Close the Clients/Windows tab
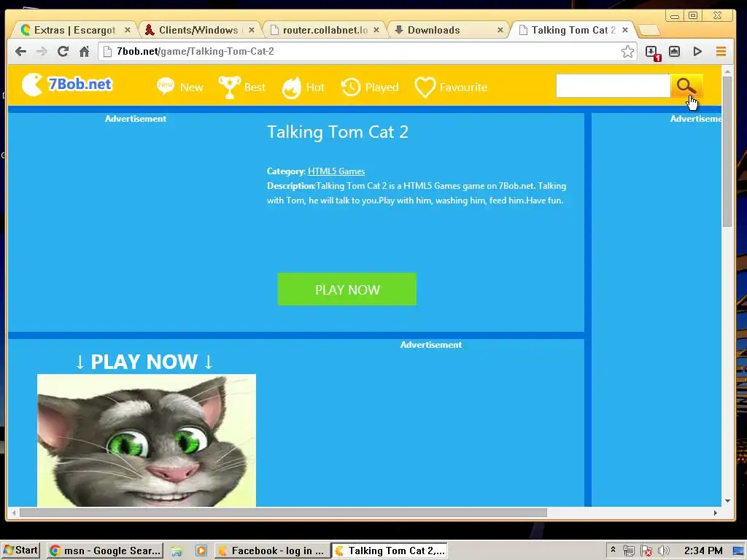The height and width of the screenshot is (560, 747). (252, 30)
